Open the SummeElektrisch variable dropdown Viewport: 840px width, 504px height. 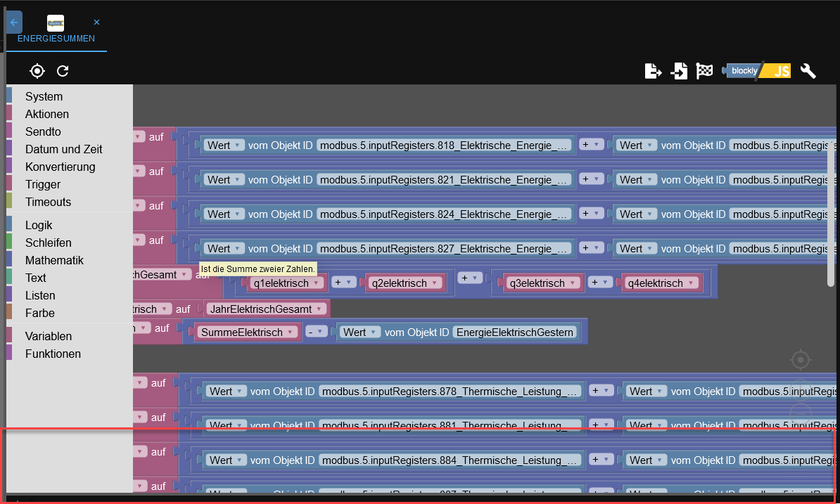pyautogui.click(x=248, y=332)
